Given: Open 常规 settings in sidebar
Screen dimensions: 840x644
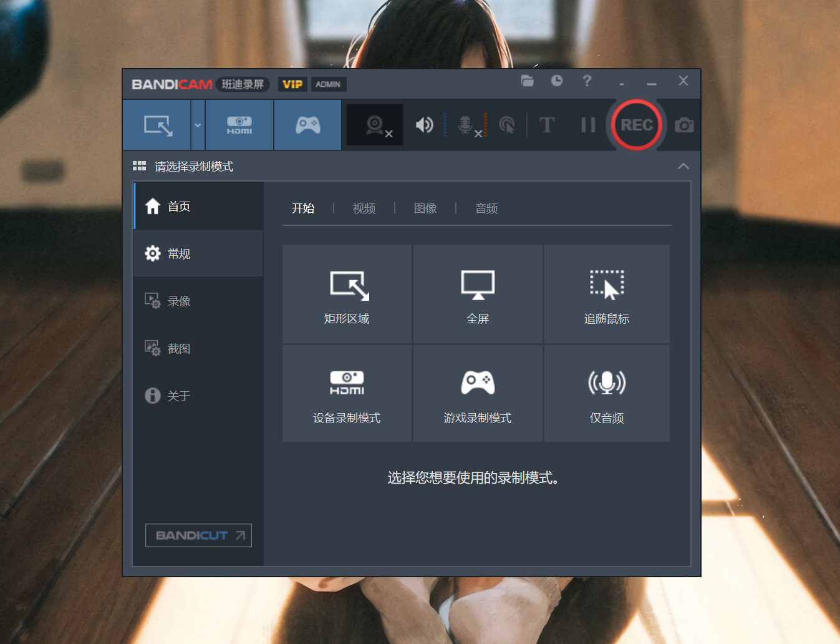Looking at the screenshot, I should tap(198, 253).
